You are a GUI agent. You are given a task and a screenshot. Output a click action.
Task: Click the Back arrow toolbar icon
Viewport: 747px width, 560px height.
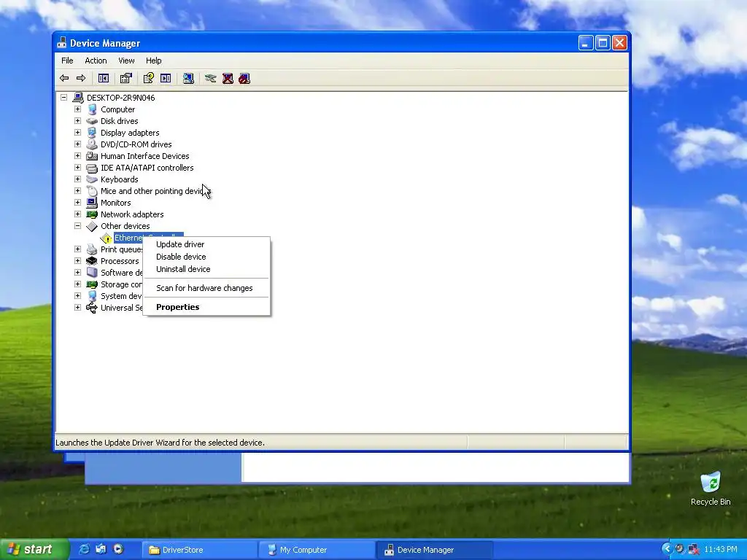click(x=64, y=79)
